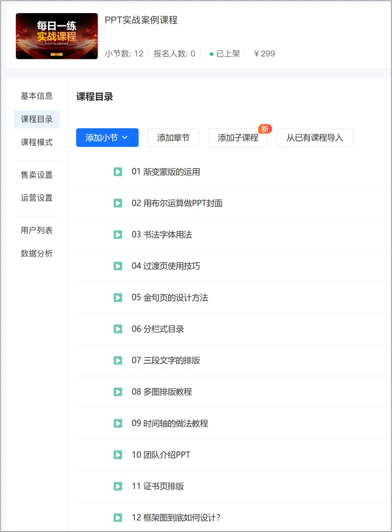Image resolution: width=392 pixels, height=532 pixels.
Task: Open 数据分析 in the sidebar
Action: point(37,254)
